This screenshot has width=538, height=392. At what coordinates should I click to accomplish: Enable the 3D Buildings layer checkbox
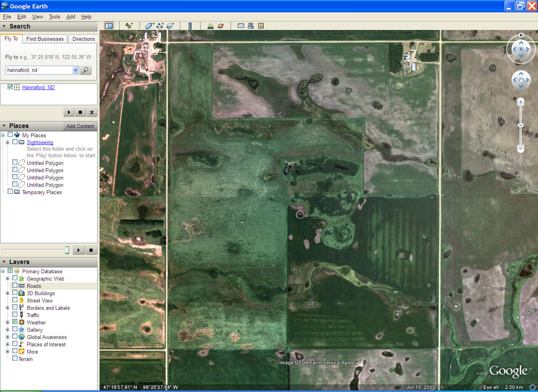[15, 293]
